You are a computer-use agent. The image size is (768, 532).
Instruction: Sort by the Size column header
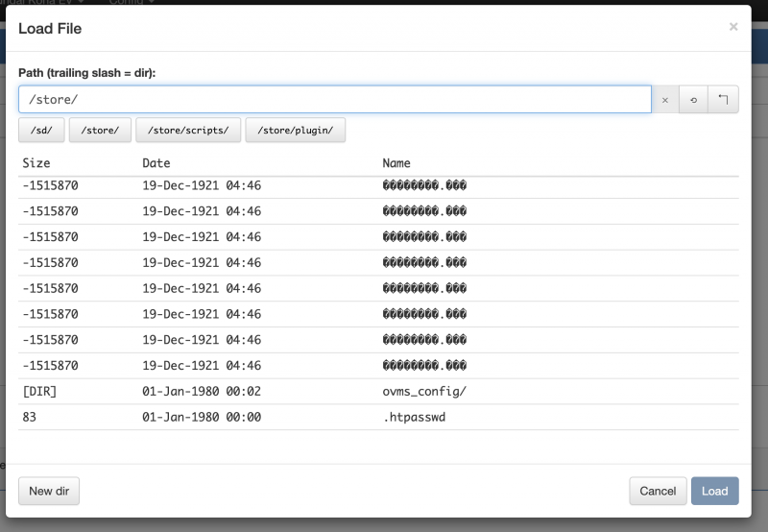[x=36, y=163]
